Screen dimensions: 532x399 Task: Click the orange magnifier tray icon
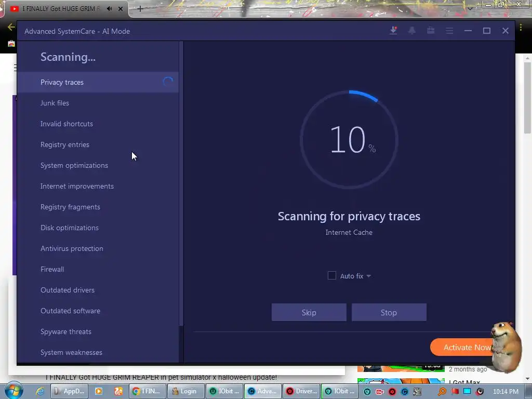coord(442,392)
